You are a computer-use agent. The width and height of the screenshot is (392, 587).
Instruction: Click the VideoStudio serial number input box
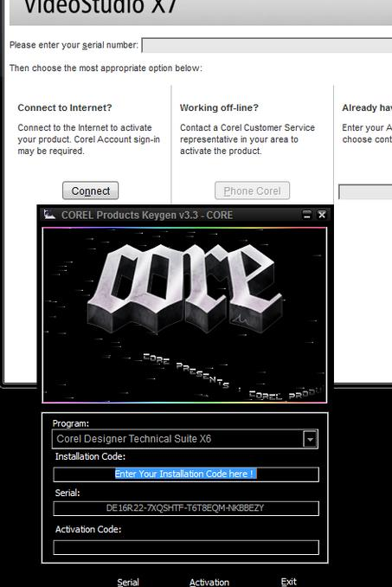267,45
